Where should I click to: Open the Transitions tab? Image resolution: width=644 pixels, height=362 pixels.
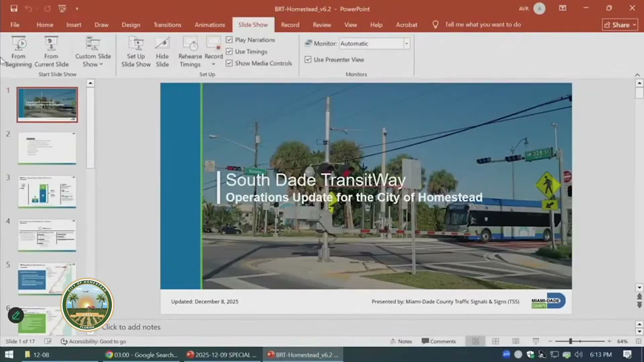click(167, 24)
